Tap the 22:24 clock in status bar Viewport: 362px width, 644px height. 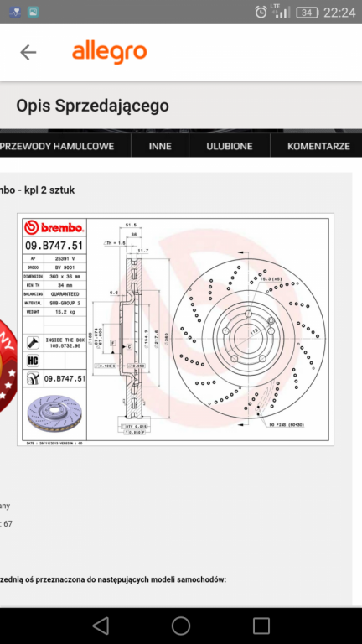click(x=339, y=13)
